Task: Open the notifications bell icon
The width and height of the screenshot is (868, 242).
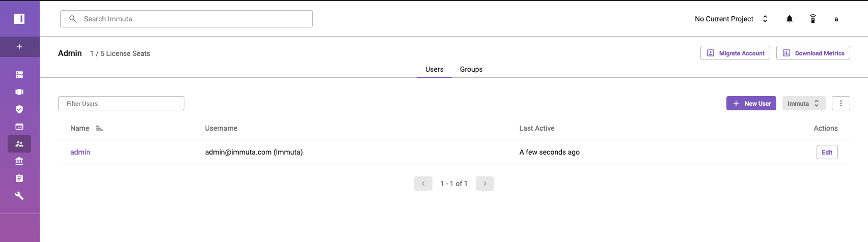Action: click(x=790, y=19)
